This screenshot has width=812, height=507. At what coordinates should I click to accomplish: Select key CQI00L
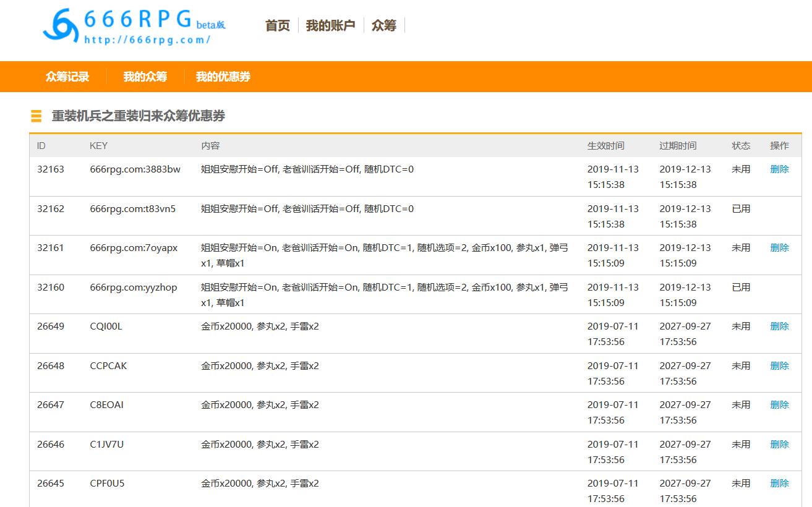106,326
